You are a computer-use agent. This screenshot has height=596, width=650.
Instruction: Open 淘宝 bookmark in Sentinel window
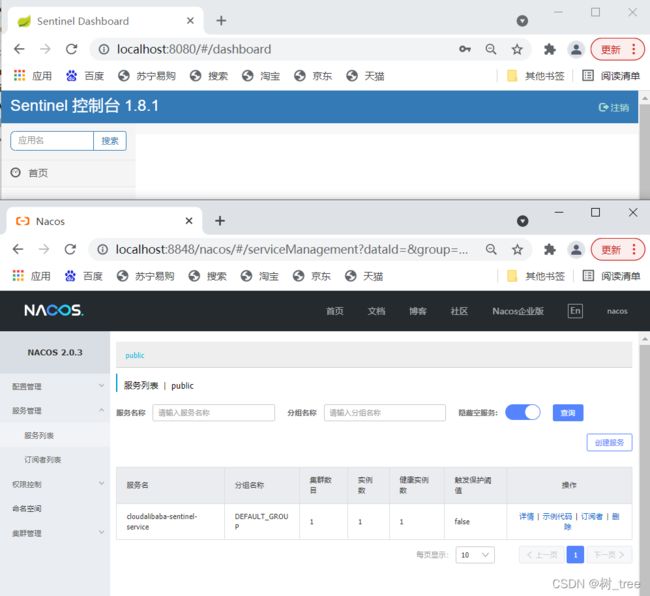click(x=261, y=76)
